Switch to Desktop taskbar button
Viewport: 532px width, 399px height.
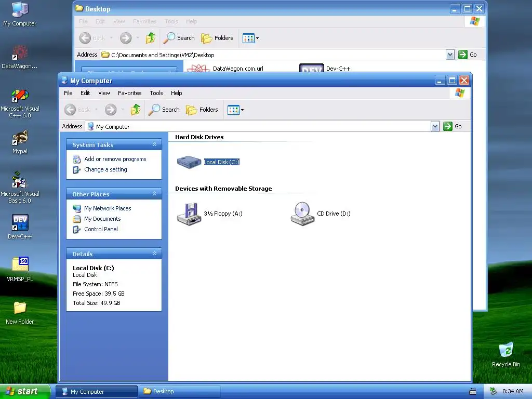click(x=180, y=392)
